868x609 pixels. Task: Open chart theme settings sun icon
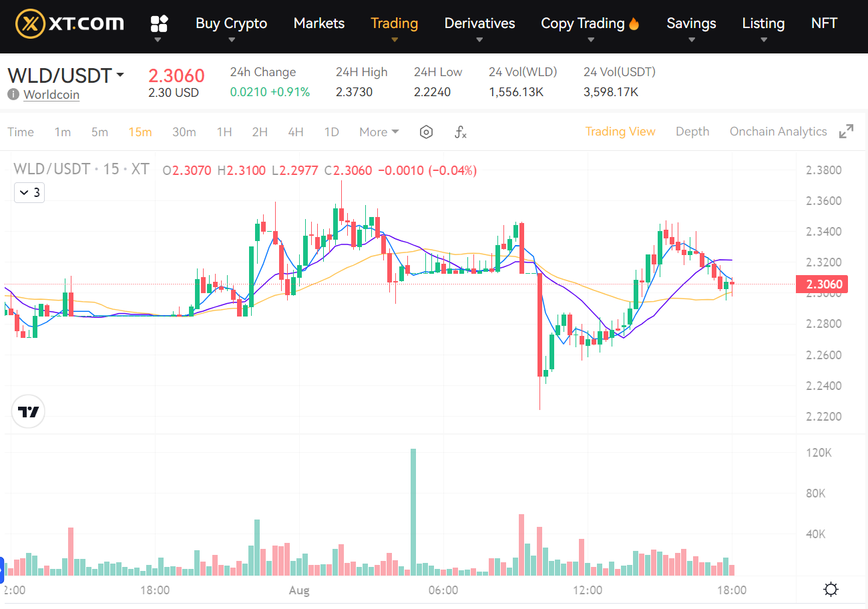coord(831,590)
